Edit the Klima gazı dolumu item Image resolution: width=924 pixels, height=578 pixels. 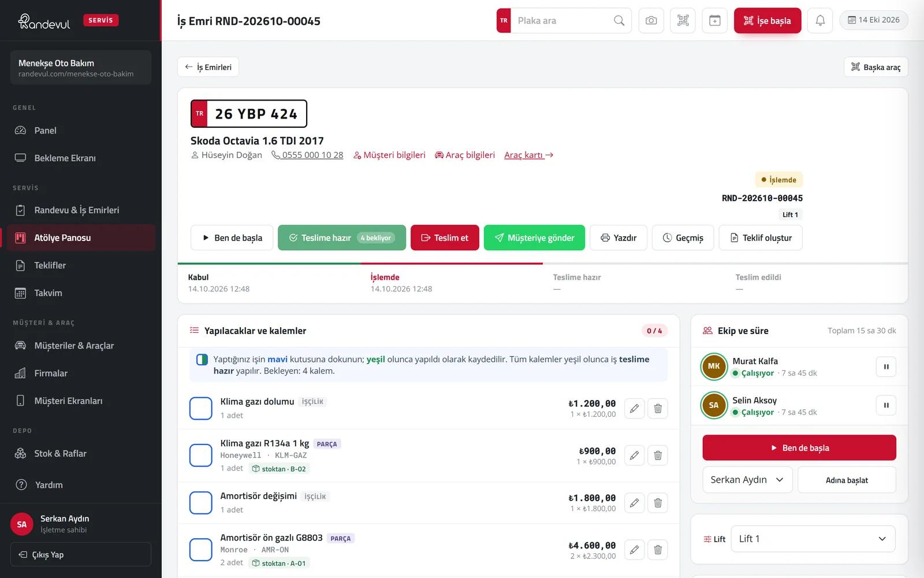pos(634,409)
